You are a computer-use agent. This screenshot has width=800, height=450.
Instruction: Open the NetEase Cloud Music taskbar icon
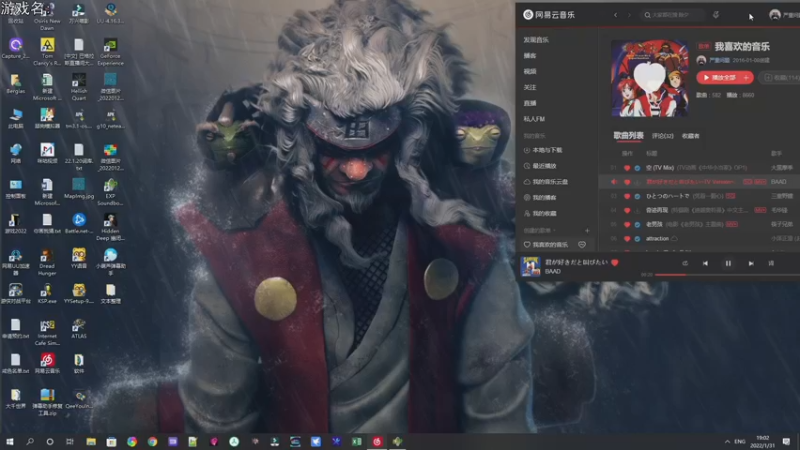[x=377, y=441]
